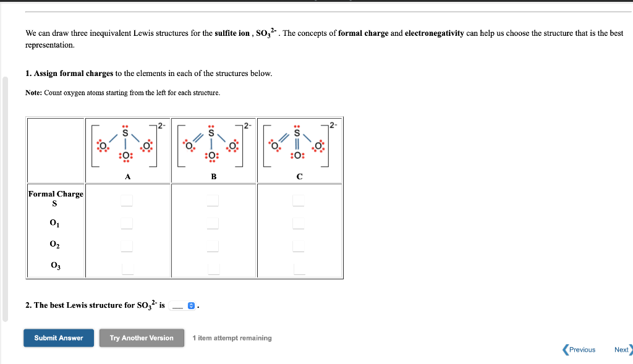The height and width of the screenshot is (364, 633).
Task: Click the O1 charge box under structure A
Action: 127,222
